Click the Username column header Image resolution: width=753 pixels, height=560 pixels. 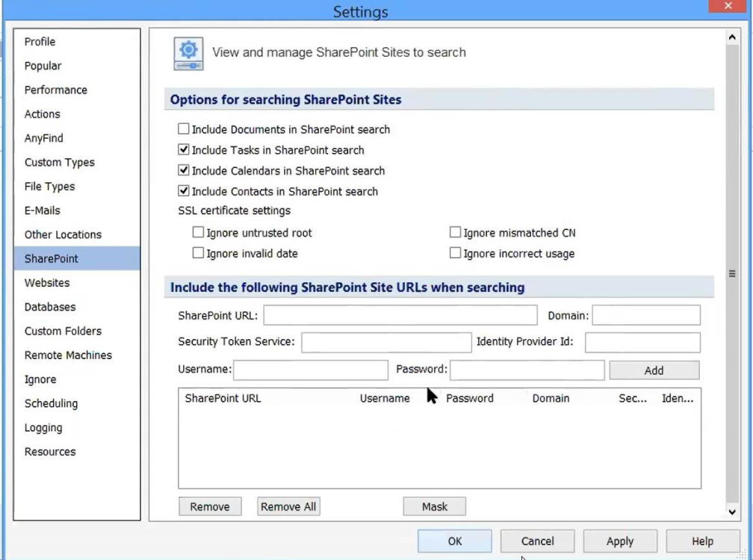[385, 399]
